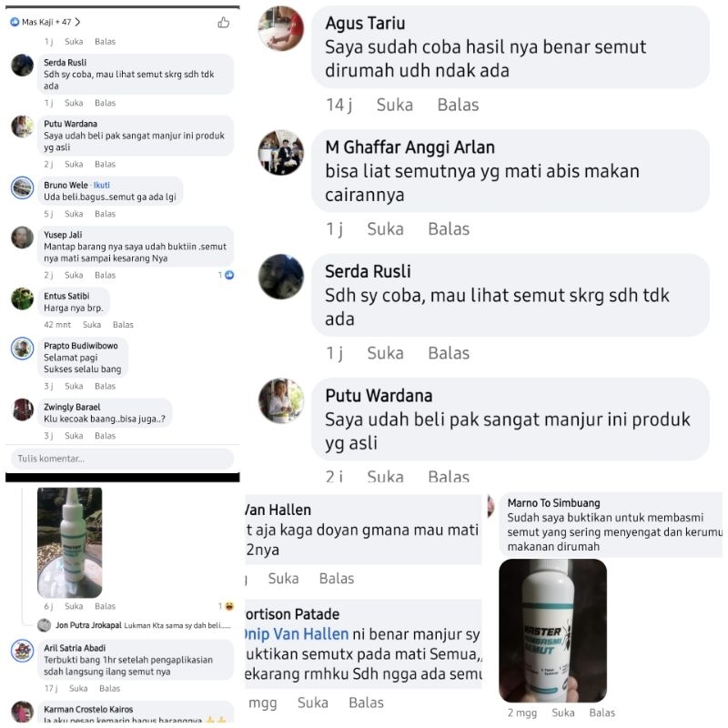Toggle Suka on Yusep Jali's comment
Image resolution: width=728 pixels, height=728 pixels.
(74, 275)
